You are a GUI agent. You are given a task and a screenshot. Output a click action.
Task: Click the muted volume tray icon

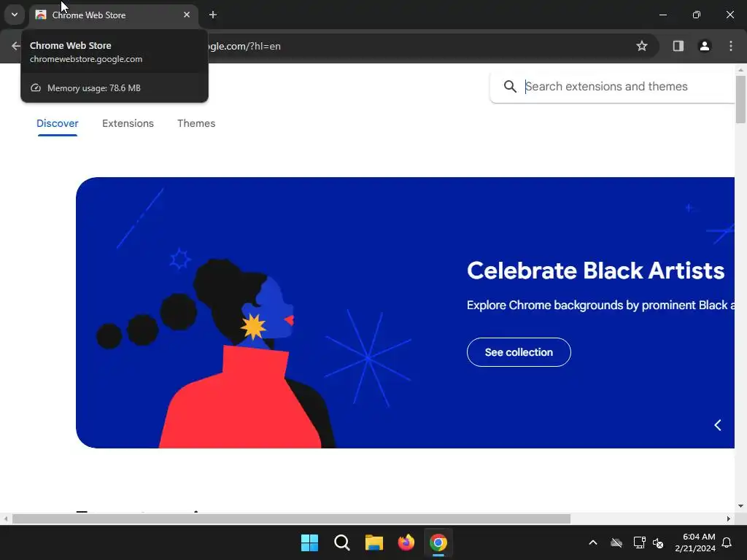pos(658,542)
